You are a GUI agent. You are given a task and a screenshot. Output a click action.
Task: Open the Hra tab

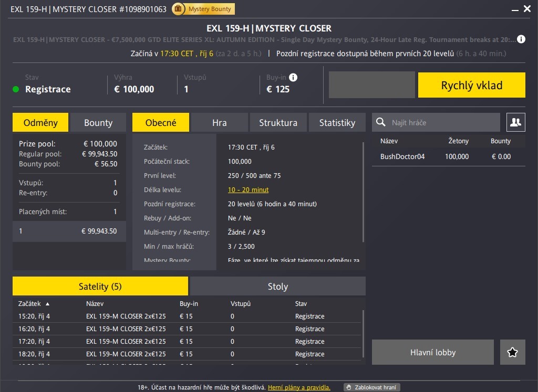pyautogui.click(x=219, y=122)
